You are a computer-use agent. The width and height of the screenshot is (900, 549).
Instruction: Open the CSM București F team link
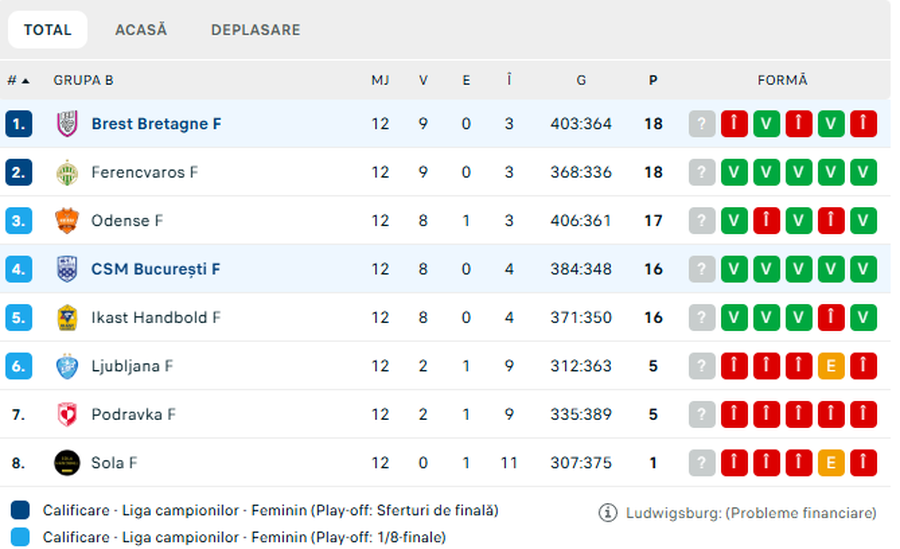156,269
